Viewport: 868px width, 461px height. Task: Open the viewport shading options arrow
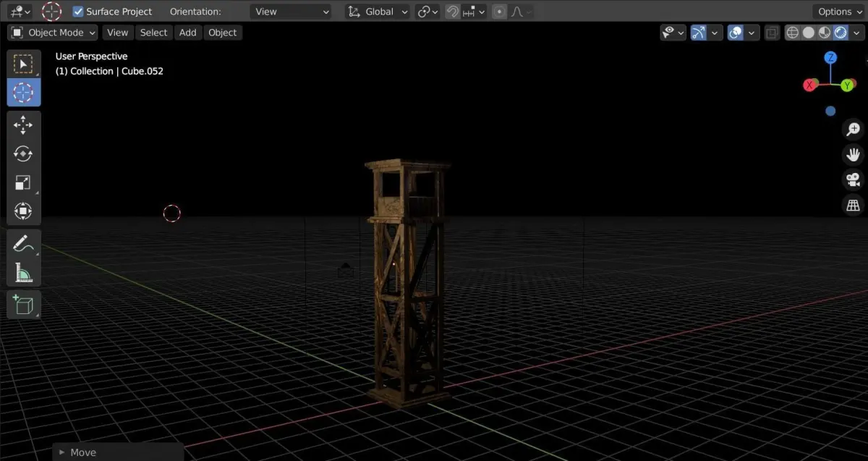coord(856,33)
